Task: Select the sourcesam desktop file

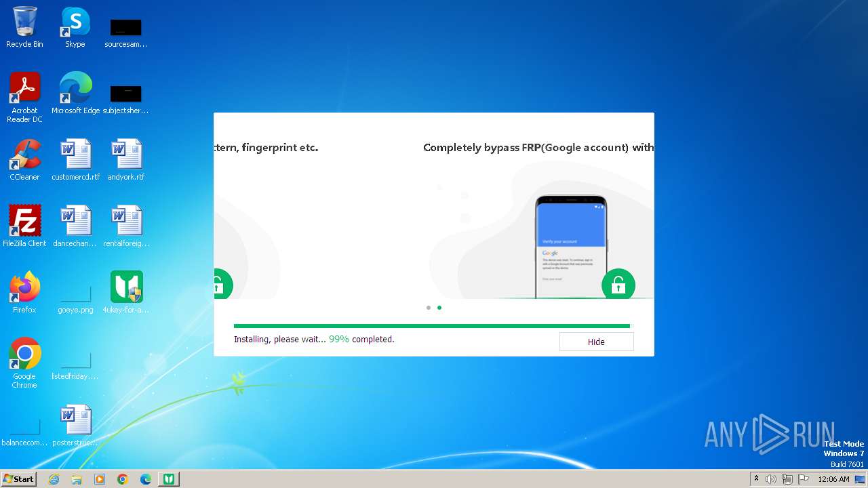Action: 126,33
